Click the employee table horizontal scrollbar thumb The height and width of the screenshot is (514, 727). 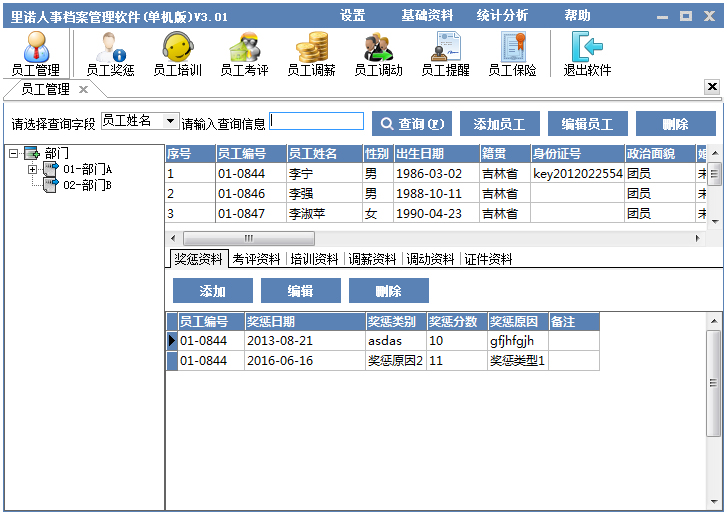[249, 238]
